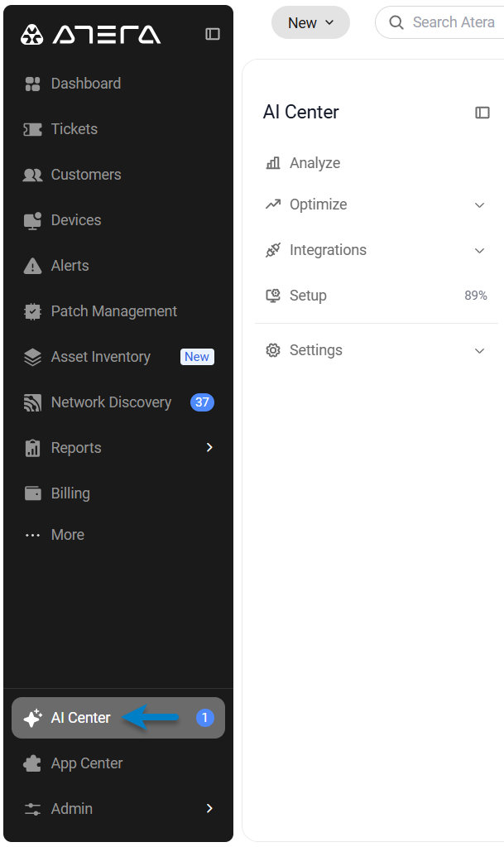
Task: Open the Alerts section
Action: tap(70, 266)
